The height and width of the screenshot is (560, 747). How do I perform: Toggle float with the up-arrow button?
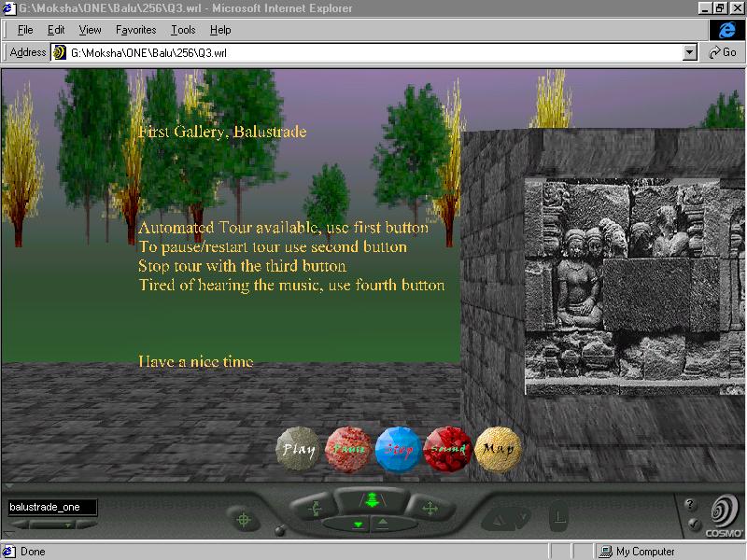point(383,525)
